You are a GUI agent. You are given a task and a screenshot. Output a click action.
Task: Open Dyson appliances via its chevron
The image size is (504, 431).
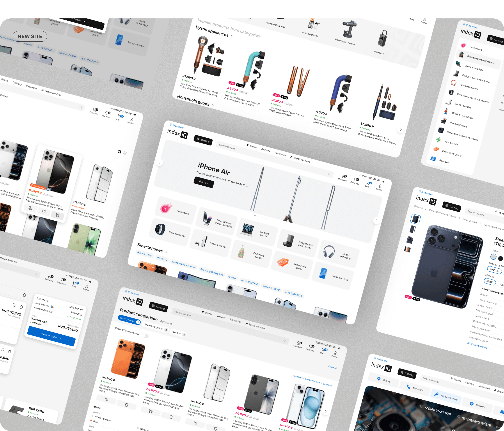pyautogui.click(x=232, y=36)
